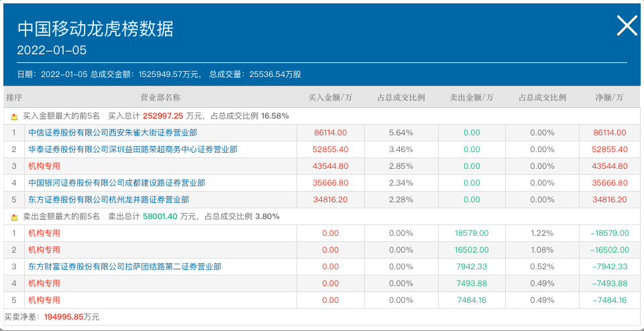
Task: Close the 中国移动龙虎榜数据 dialog
Action: [627, 26]
